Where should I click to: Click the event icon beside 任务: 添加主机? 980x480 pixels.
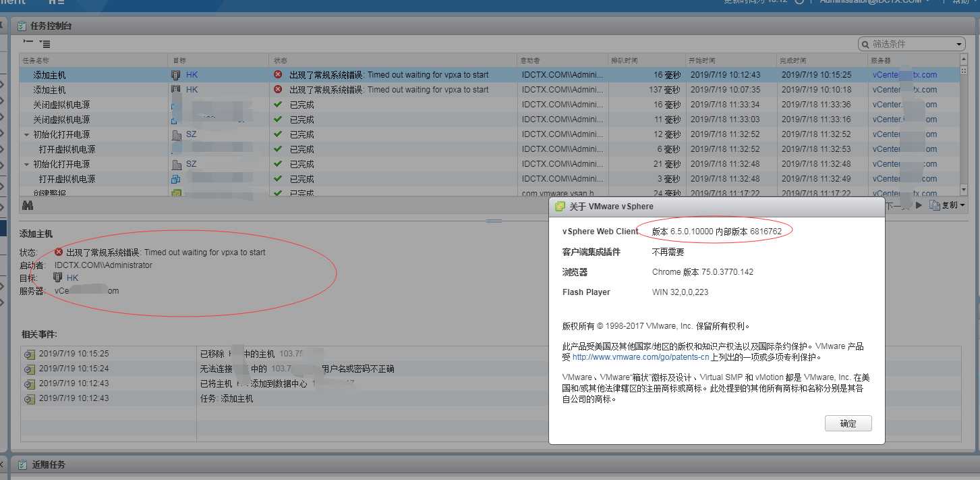click(x=30, y=398)
